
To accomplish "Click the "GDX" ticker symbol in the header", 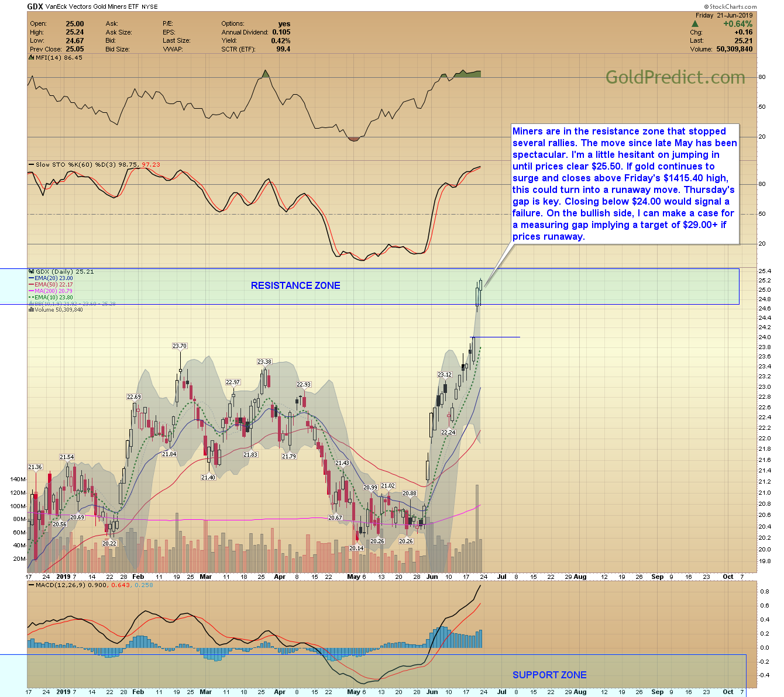I will (x=35, y=7).
